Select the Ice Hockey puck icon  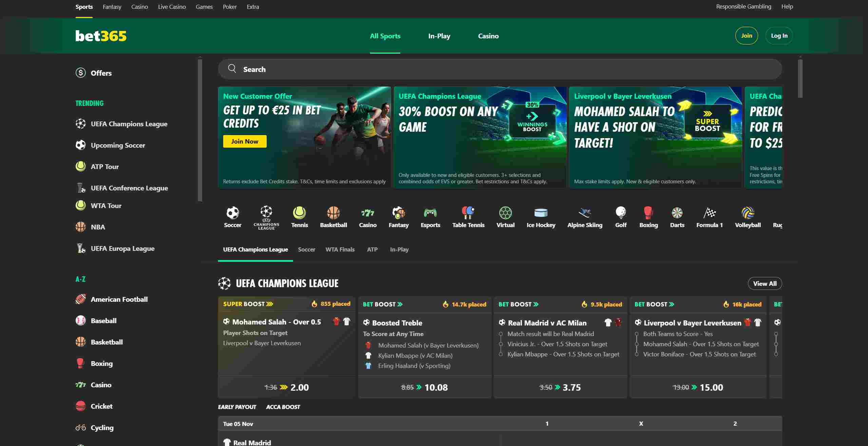[x=541, y=217]
